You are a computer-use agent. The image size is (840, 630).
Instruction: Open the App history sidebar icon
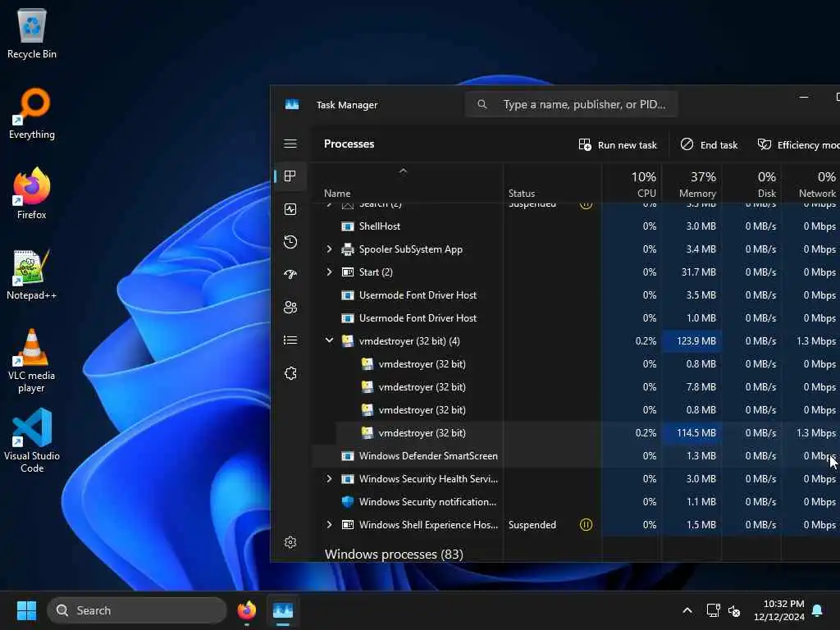tap(290, 242)
